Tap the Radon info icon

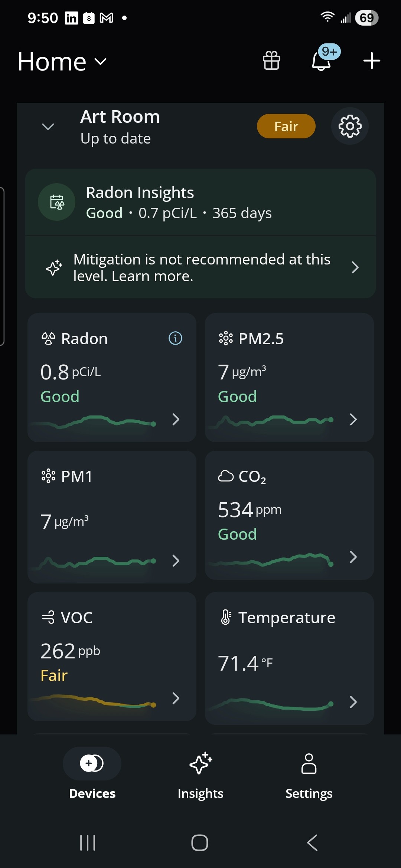point(175,338)
